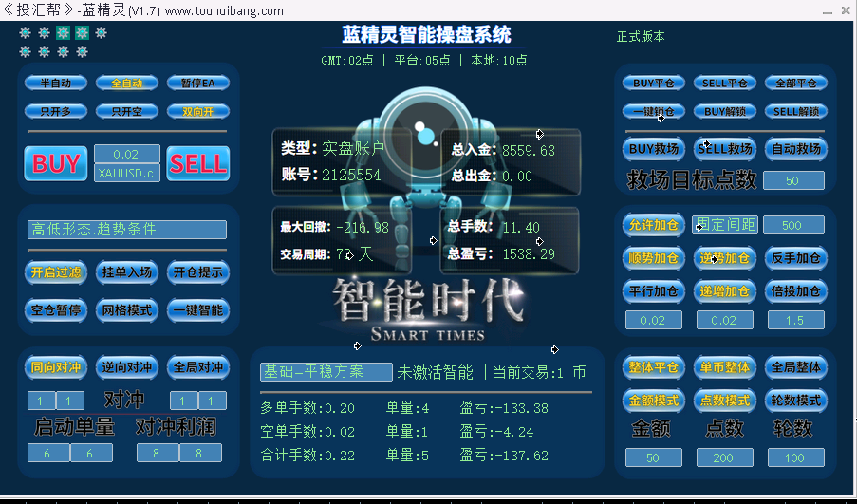Edit the 0.02 lot size between BUY and SELL
857x504 pixels.
127,154
